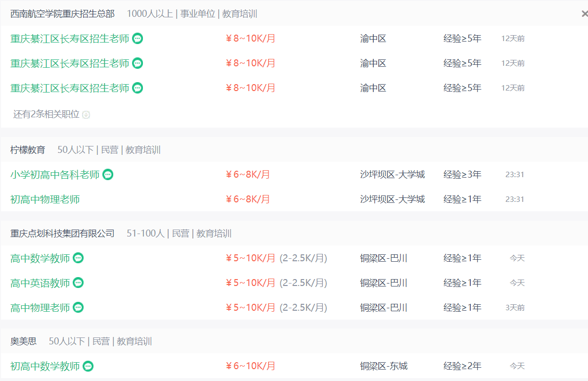Close the panel with the X button
This screenshot has width=588, height=381.
coord(585,14)
